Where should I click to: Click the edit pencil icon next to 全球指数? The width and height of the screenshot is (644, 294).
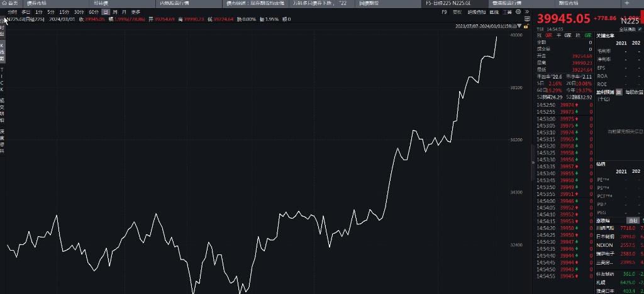click(639, 29)
